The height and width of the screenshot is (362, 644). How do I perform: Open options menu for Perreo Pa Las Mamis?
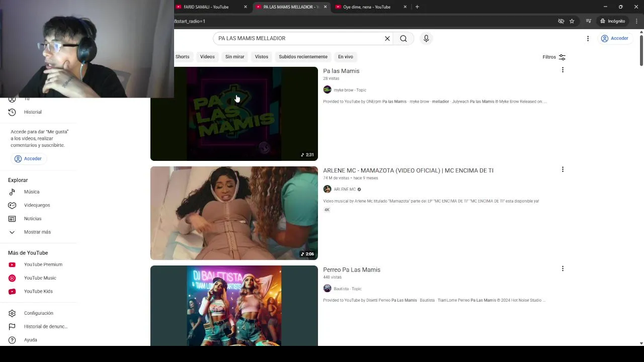562,268
